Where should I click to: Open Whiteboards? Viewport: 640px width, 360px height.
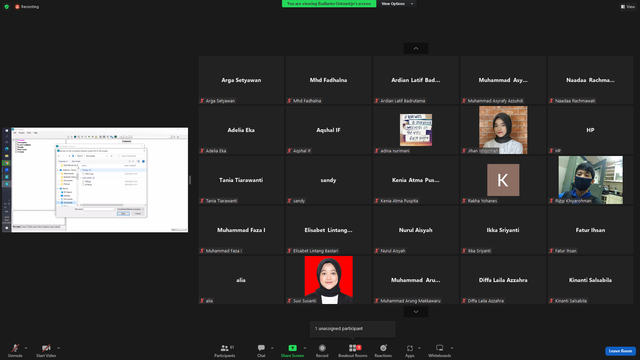coord(440,350)
